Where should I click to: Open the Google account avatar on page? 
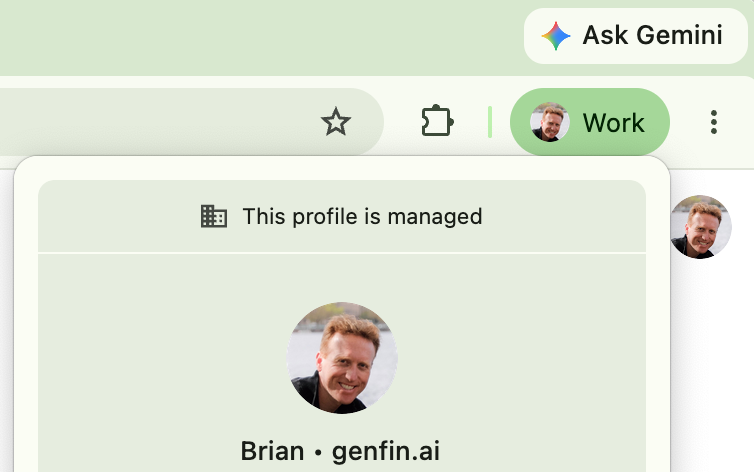pyautogui.click(x=701, y=227)
